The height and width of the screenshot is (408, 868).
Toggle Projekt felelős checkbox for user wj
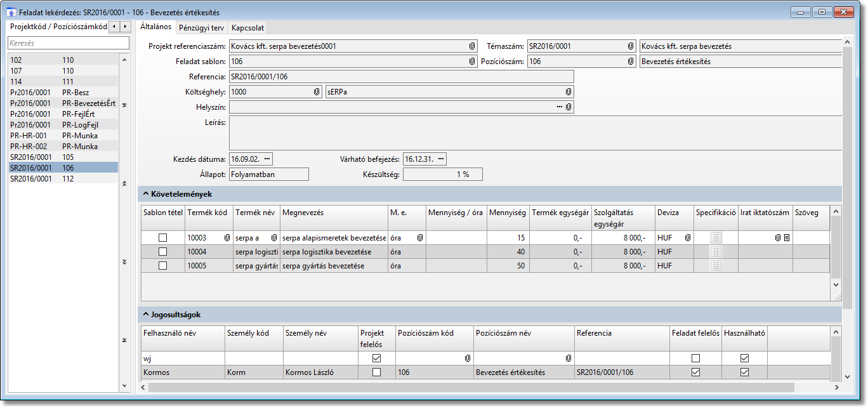(377, 359)
